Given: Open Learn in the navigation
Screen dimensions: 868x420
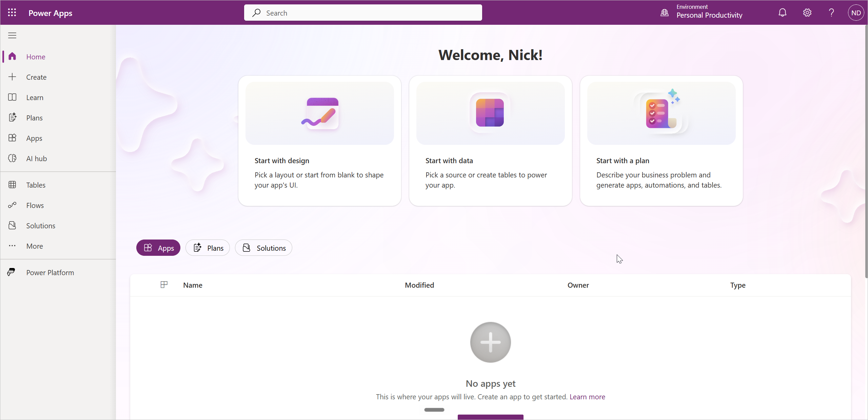Looking at the screenshot, I should pyautogui.click(x=58, y=97).
